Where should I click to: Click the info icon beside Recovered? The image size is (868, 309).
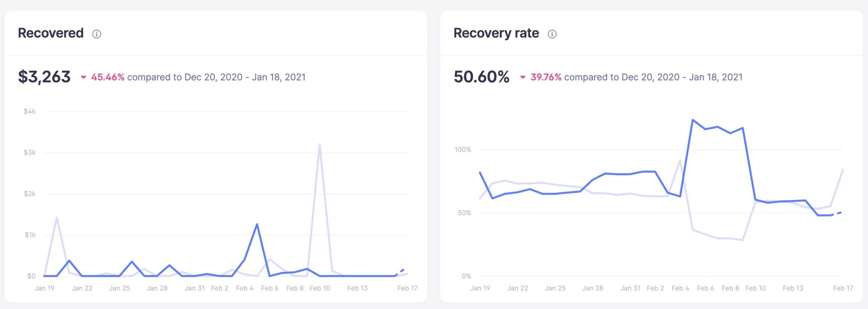[97, 34]
